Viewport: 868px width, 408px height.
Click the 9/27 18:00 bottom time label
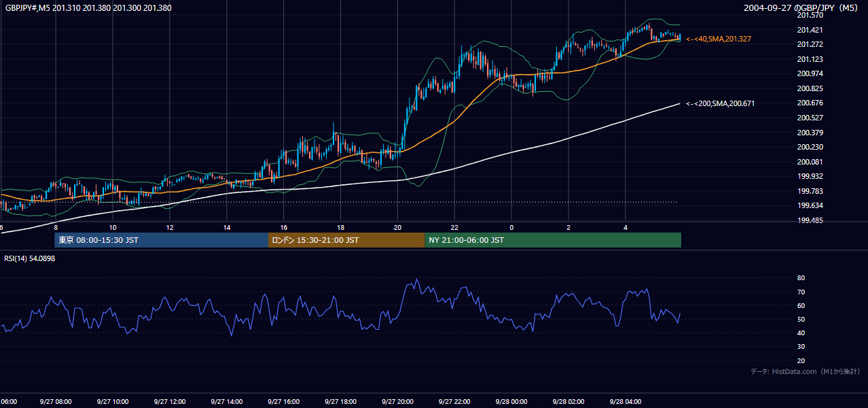click(341, 402)
